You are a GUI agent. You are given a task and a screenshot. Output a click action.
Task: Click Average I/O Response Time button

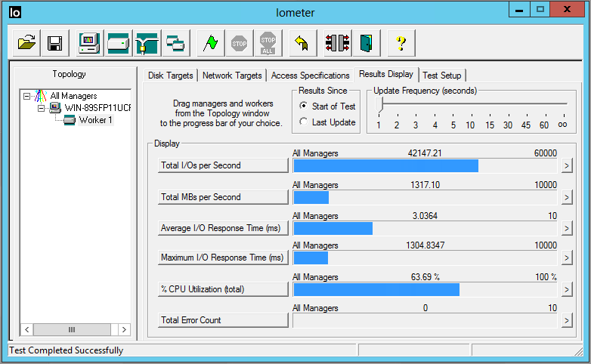(223, 228)
